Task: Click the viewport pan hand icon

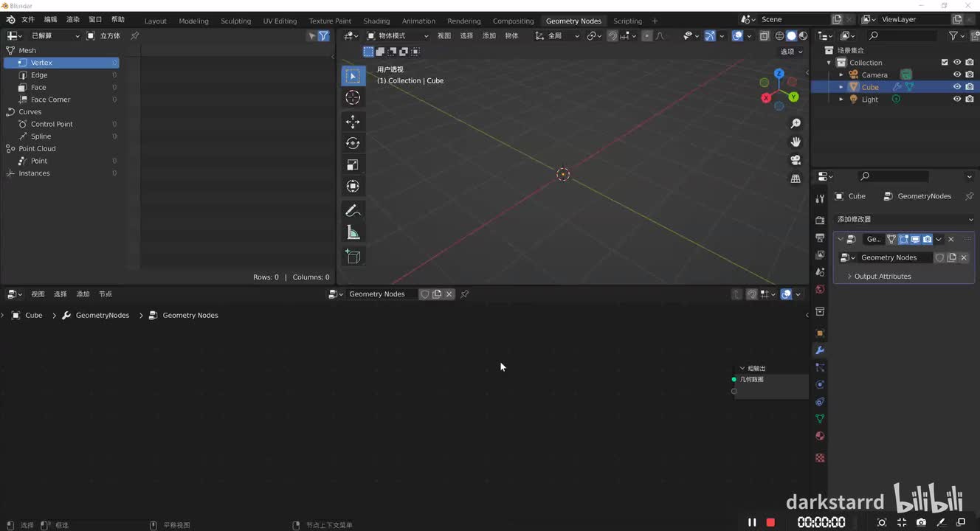Action: (x=796, y=142)
